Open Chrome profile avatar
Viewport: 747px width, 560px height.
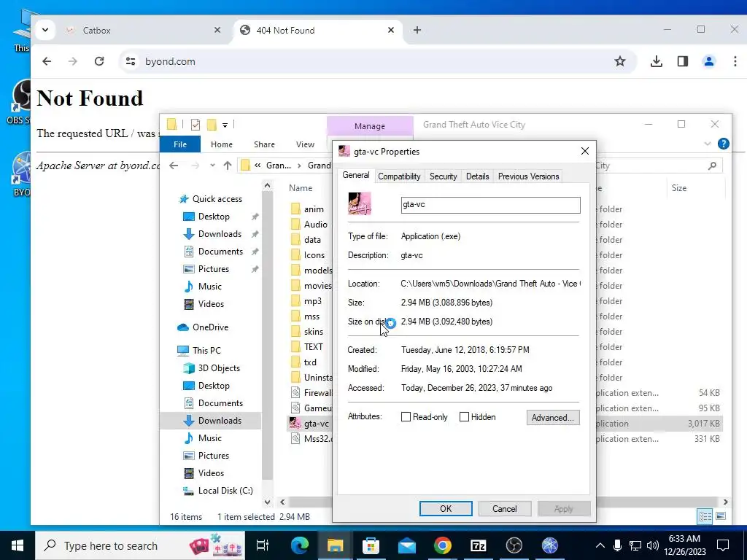[709, 61]
